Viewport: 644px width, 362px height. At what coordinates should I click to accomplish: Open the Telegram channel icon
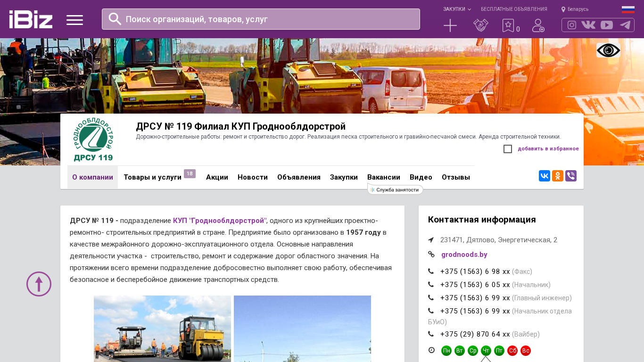click(x=625, y=25)
